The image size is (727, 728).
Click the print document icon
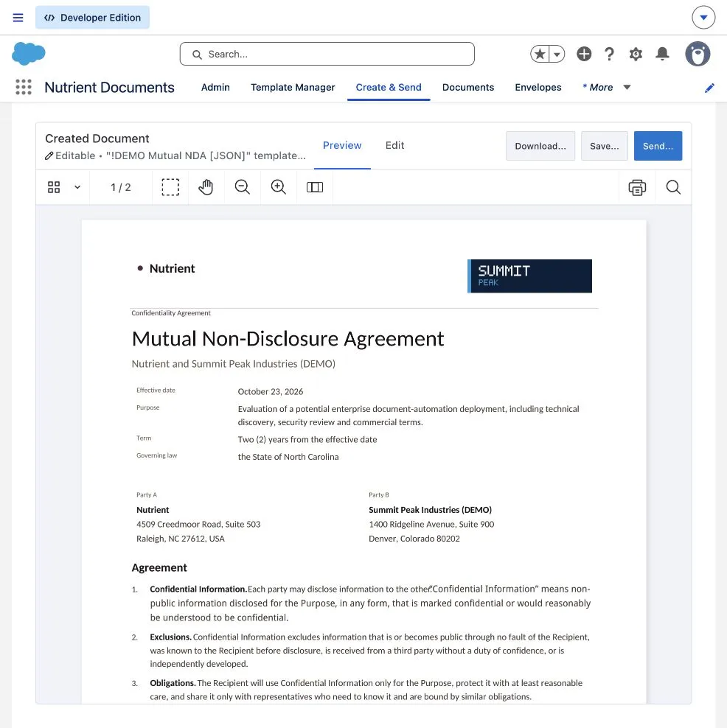(637, 187)
